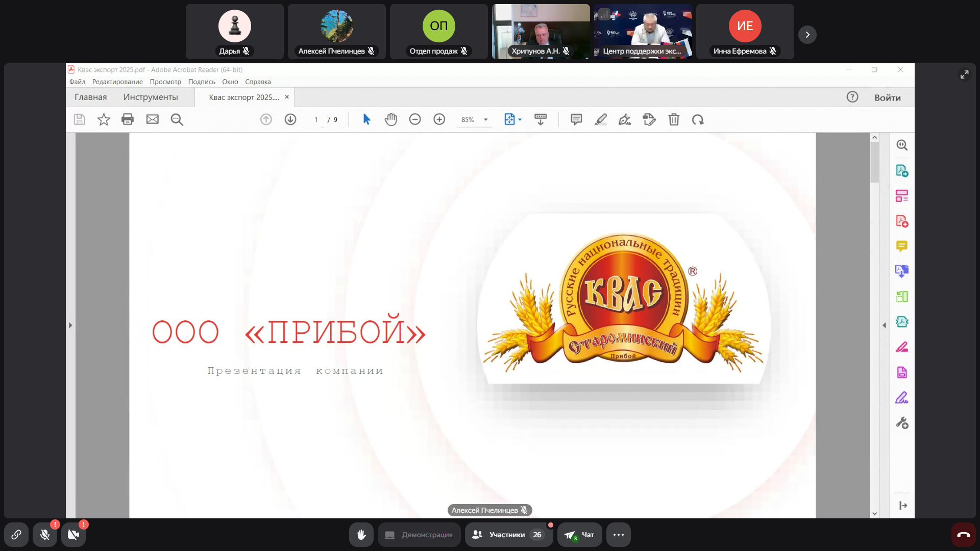Image resolution: width=980 pixels, height=551 pixels.
Task: Open the find text magnifier in Acrobat toolbar
Action: pos(177,119)
